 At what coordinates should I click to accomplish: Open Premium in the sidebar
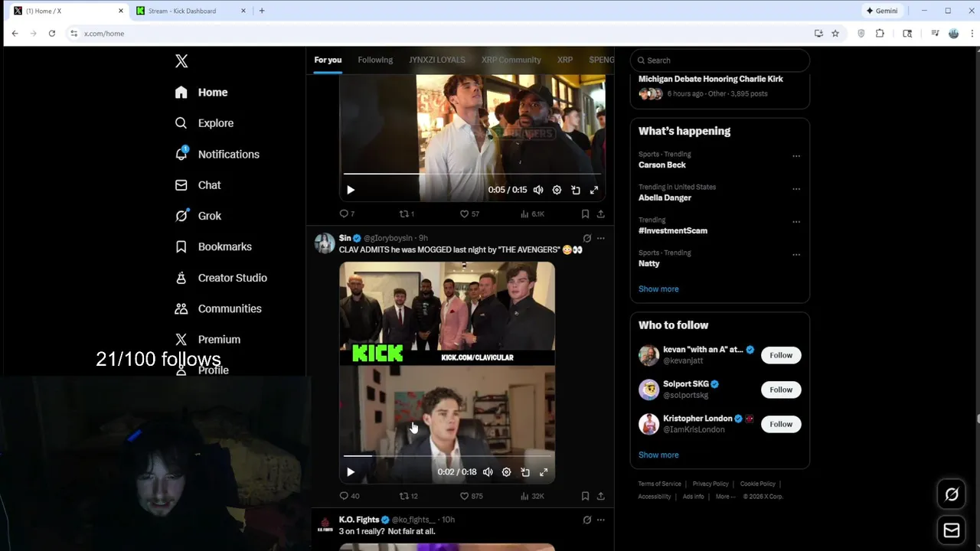pos(207,339)
